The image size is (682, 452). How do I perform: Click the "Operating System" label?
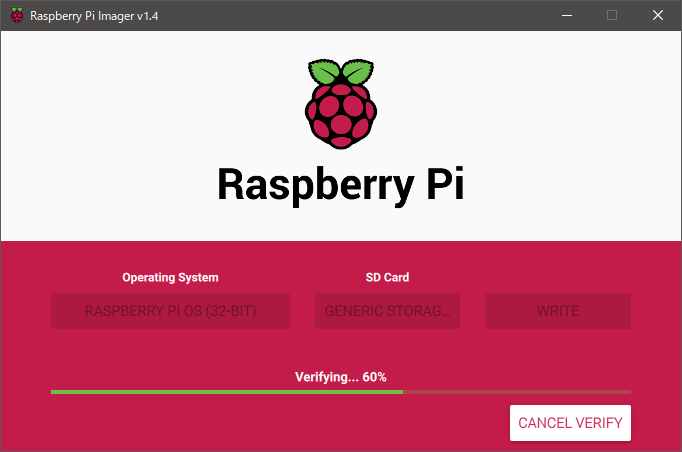(x=170, y=277)
